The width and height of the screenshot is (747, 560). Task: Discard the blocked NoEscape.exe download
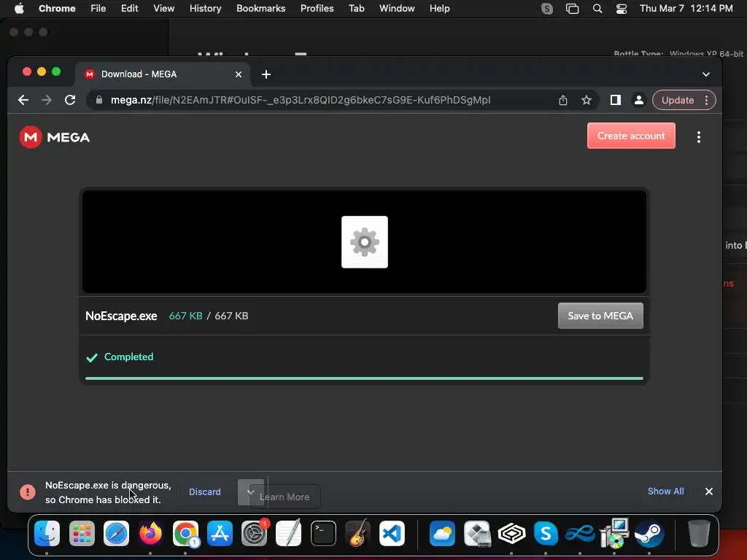coord(205,492)
